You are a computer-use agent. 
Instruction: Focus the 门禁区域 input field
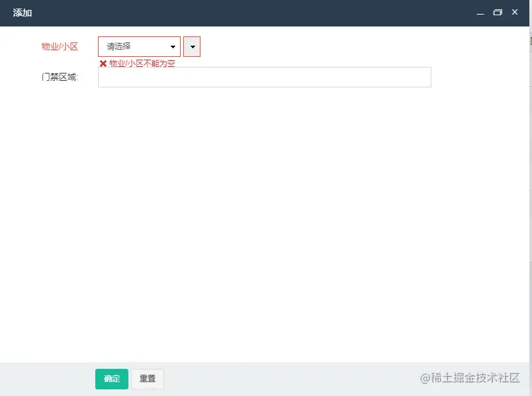pos(265,77)
